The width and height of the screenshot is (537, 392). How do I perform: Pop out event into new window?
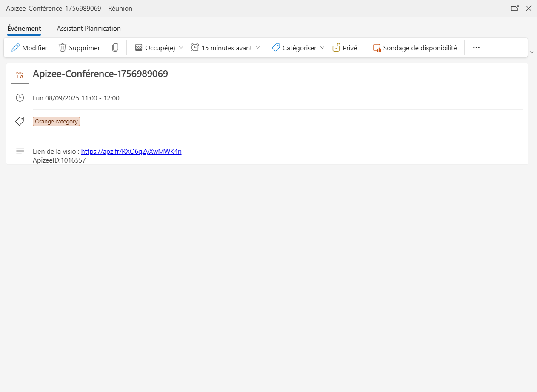[x=515, y=8]
